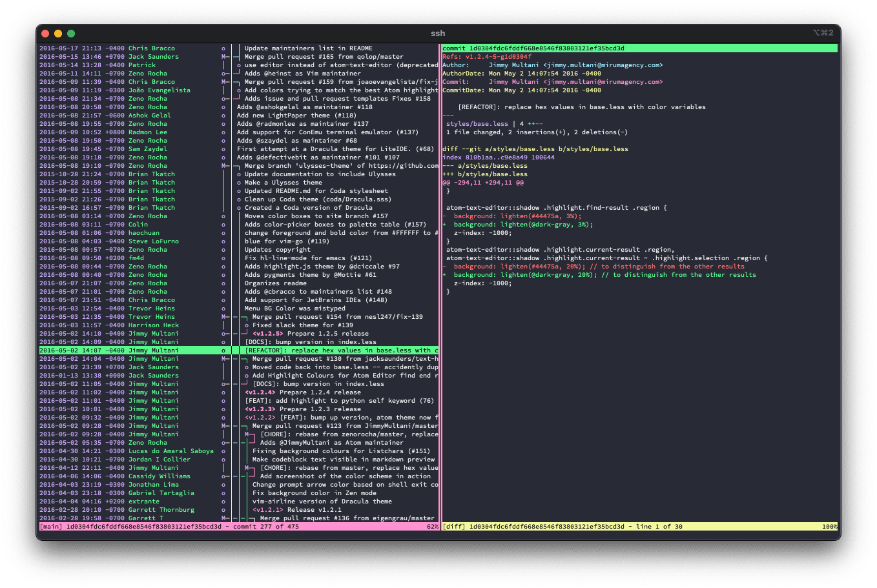Viewport: 877px width, 588px height.
Task: Click the commit dot next to 'Adds @heinst as Vim maintainer'
Action: click(223, 73)
